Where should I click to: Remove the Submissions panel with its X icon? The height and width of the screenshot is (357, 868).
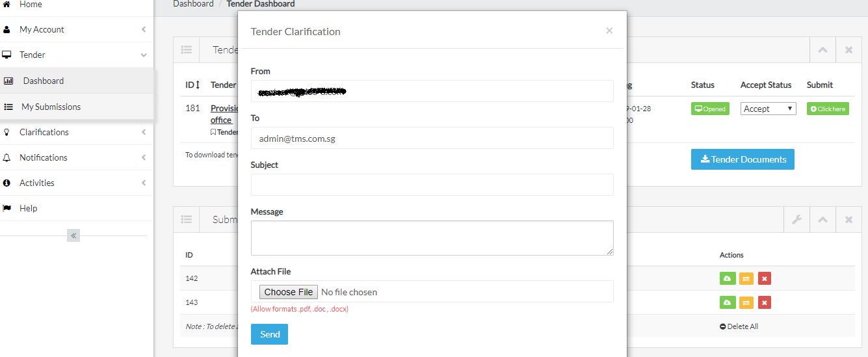tap(848, 220)
